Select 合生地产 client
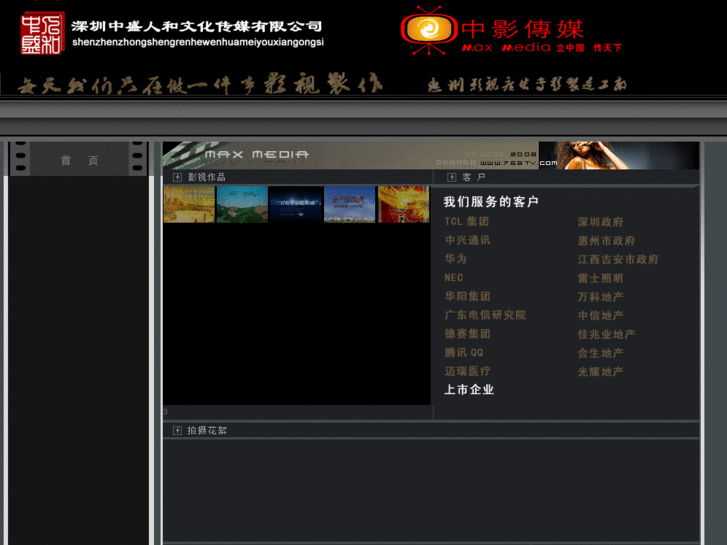727x545 pixels. 600,353
